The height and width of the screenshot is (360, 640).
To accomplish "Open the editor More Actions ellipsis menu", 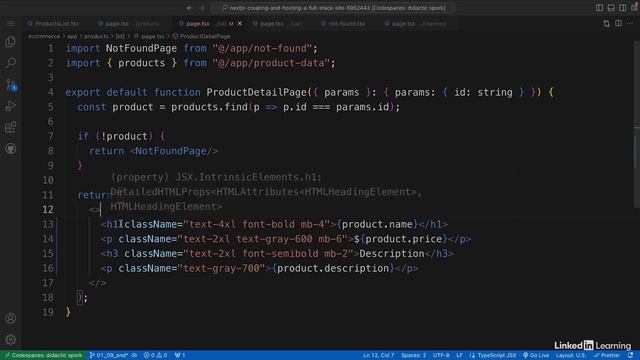I will pos(630,24).
